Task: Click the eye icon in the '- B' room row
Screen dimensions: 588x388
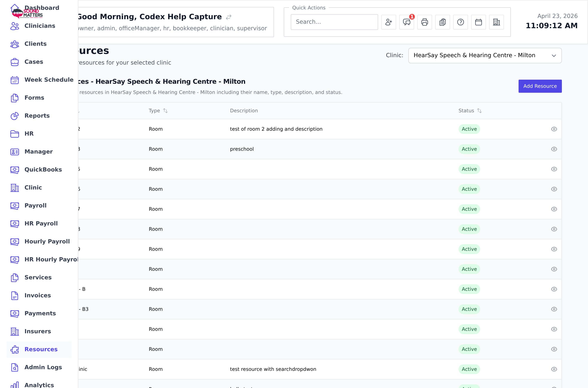Action: tap(554, 289)
